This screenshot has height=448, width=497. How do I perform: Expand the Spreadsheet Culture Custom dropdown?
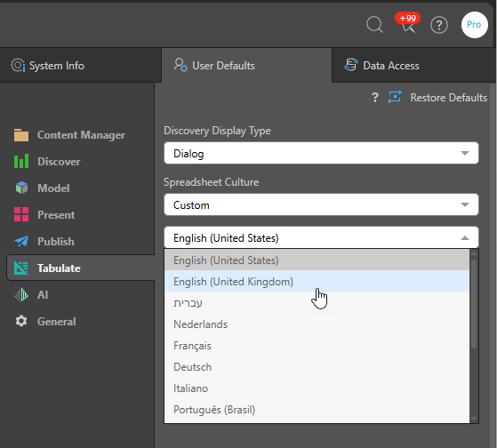pos(321,205)
